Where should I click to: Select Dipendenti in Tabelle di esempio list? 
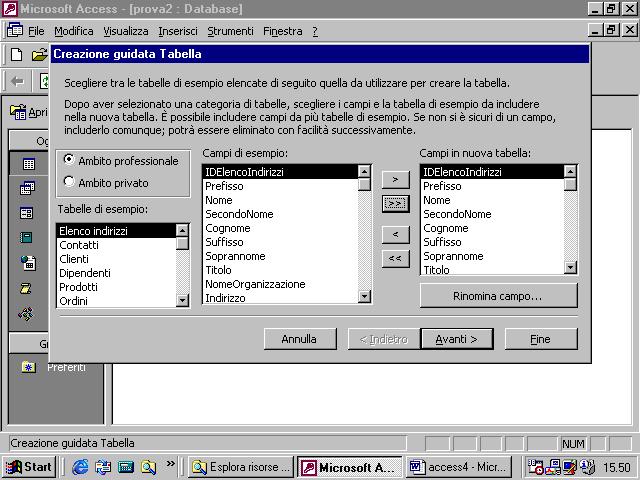[x=117, y=273]
